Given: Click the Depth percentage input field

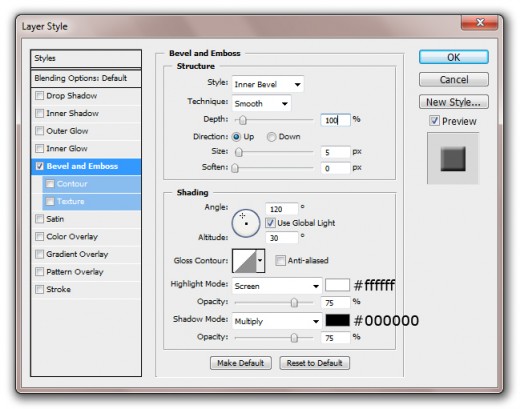Looking at the screenshot, I should pyautogui.click(x=335, y=120).
